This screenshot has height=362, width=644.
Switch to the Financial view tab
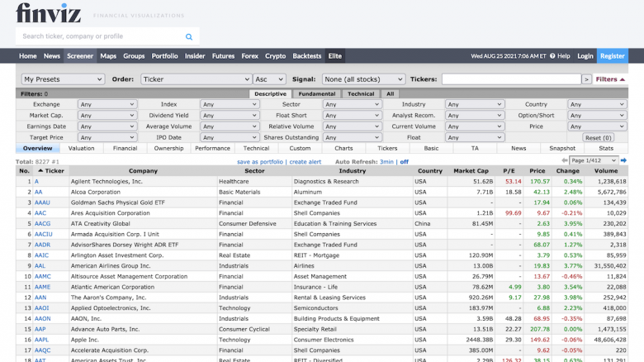[125, 149]
